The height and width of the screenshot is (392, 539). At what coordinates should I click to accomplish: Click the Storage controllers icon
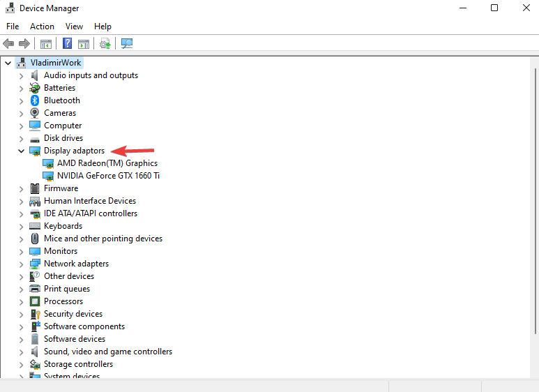pos(35,364)
